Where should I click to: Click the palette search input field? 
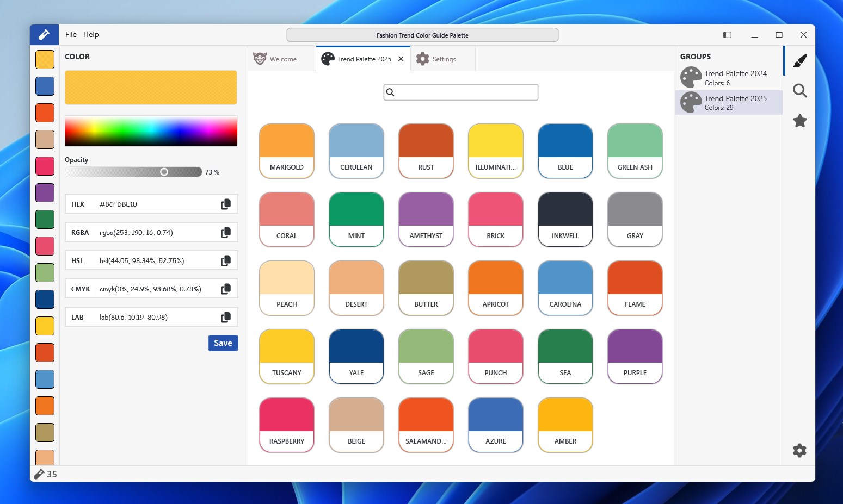461,92
